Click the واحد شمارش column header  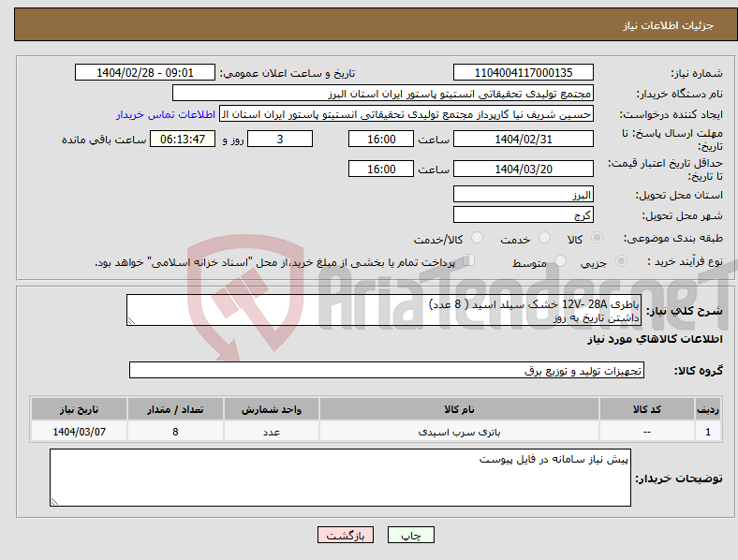coord(271,409)
